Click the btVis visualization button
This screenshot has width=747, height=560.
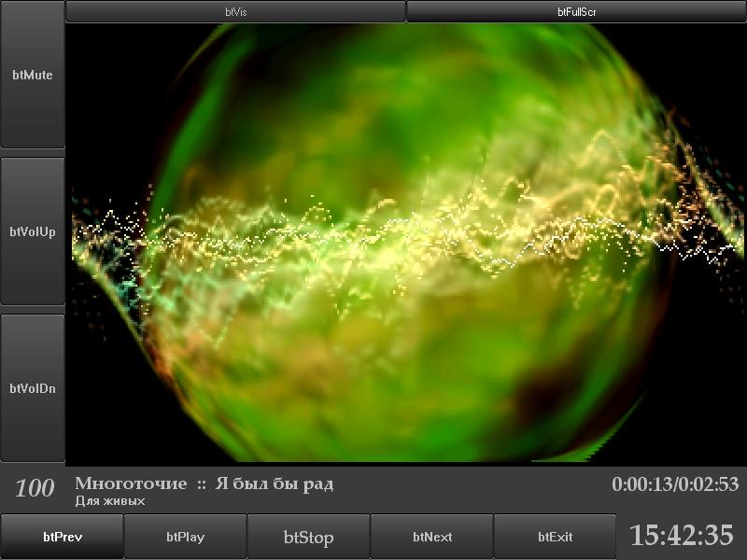coord(235,11)
